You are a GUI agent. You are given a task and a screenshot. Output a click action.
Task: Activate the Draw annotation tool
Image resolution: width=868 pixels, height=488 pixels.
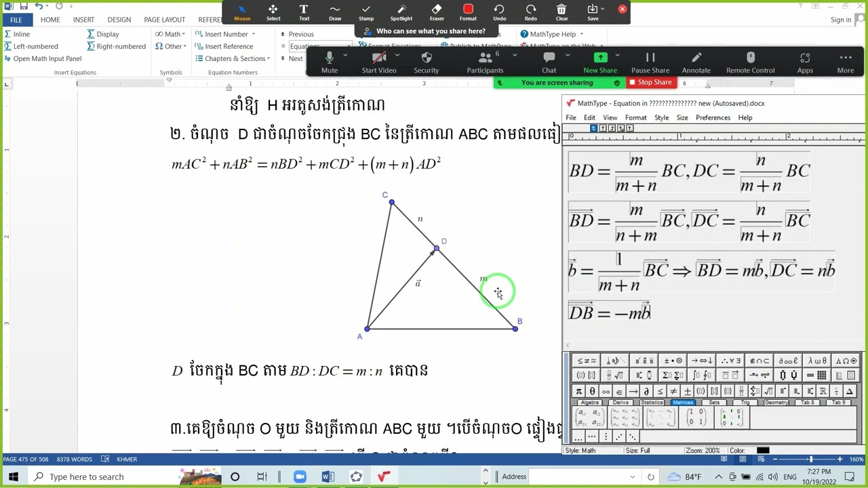[335, 12]
